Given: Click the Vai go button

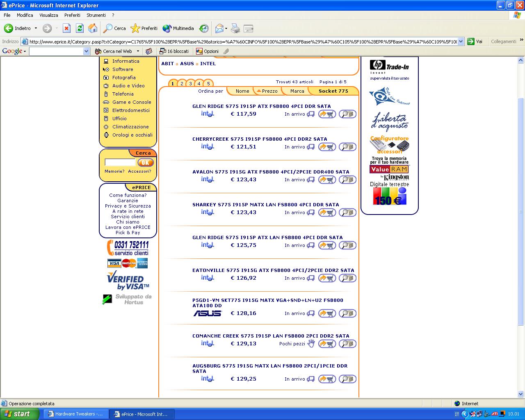Looking at the screenshot, I should (475, 41).
